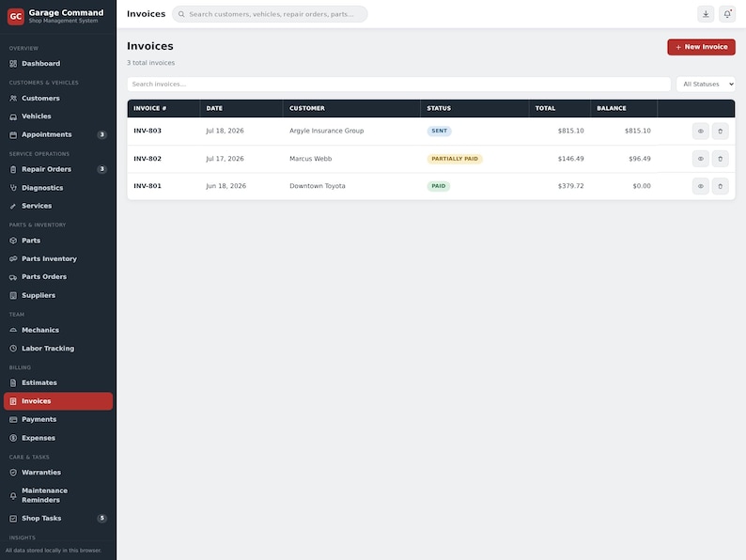Click the Shop Tasks badge showing 5
The width and height of the screenshot is (746, 560).
tap(101, 519)
